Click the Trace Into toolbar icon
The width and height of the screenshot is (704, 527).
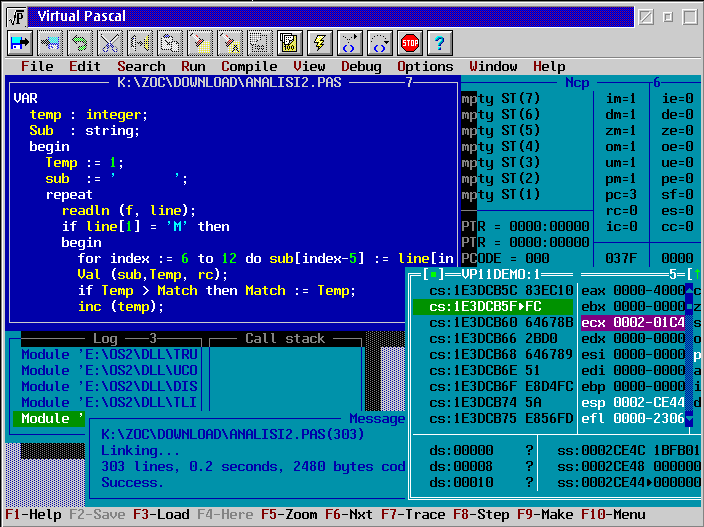pyautogui.click(x=349, y=42)
